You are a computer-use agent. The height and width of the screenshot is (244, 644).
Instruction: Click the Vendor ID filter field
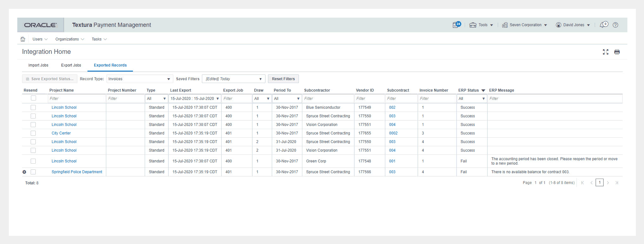click(369, 99)
